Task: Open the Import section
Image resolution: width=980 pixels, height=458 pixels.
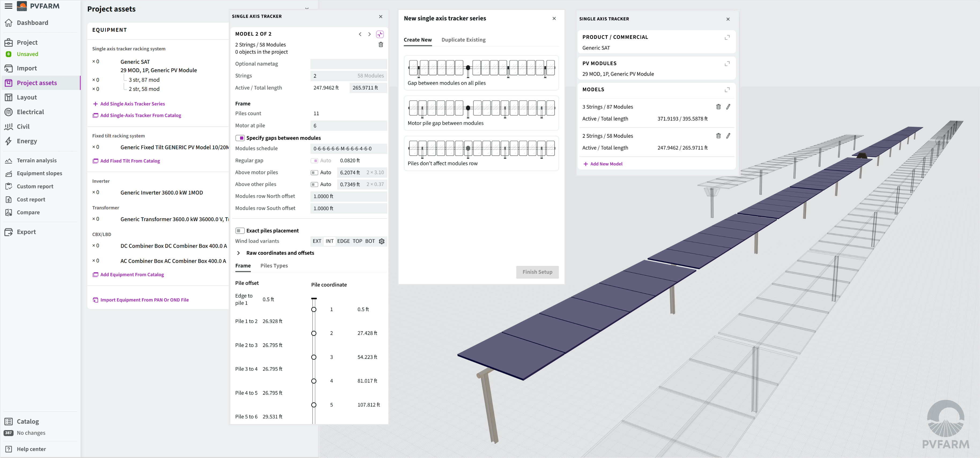Action: pos(27,68)
